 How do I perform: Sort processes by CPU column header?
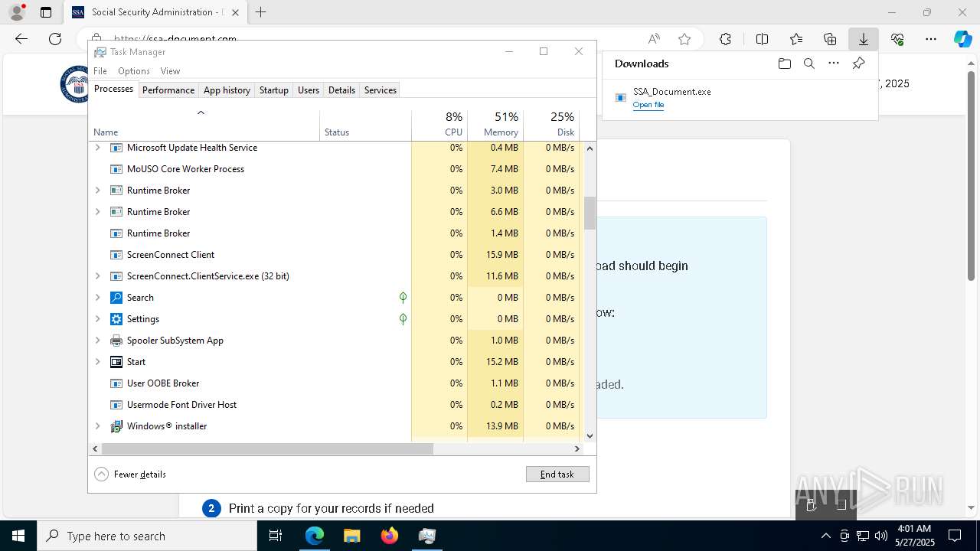pyautogui.click(x=439, y=126)
